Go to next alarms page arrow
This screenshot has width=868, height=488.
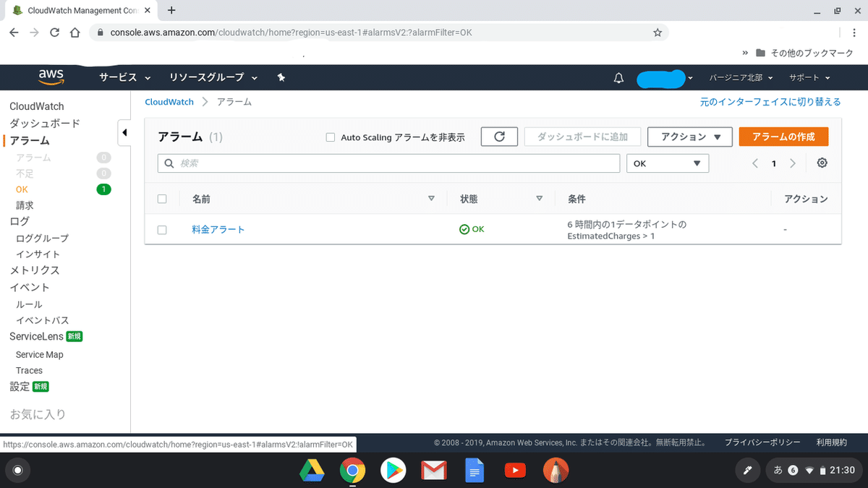click(793, 163)
